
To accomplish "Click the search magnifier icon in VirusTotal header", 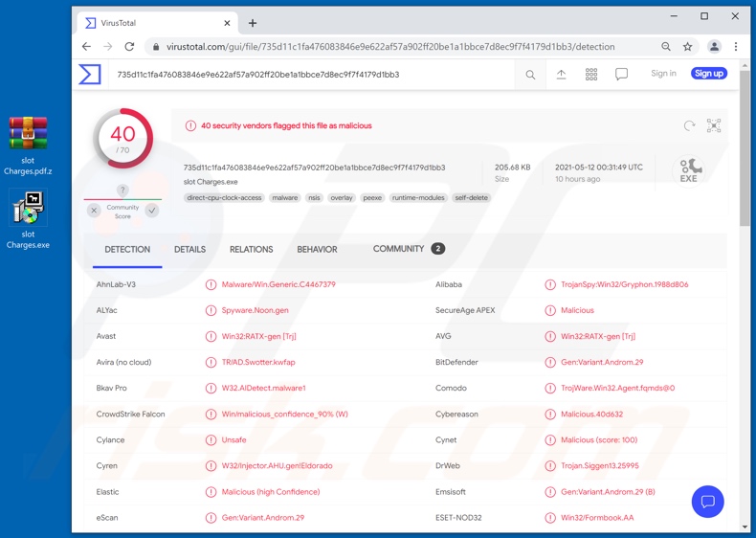I will click(530, 75).
